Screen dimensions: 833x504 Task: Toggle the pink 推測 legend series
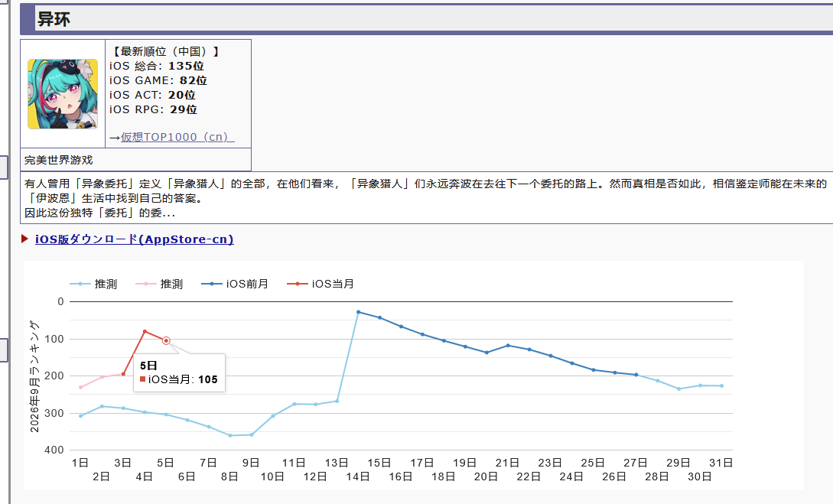pos(159,285)
